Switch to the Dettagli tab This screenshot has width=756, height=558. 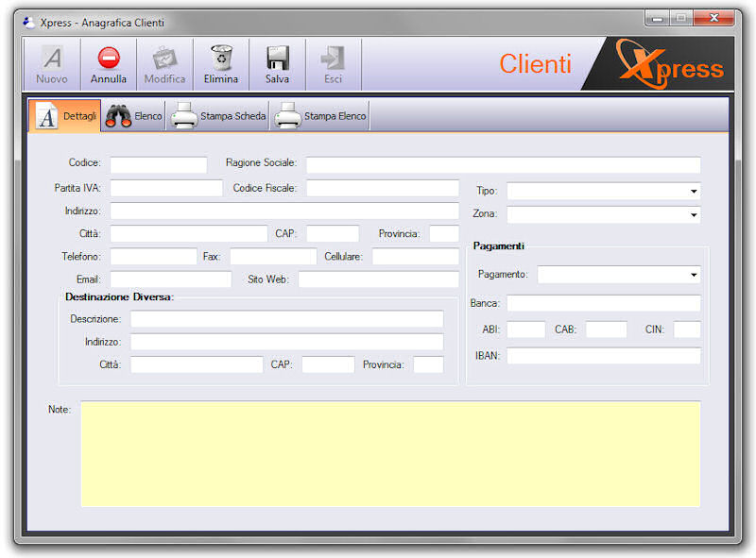pyautogui.click(x=62, y=115)
